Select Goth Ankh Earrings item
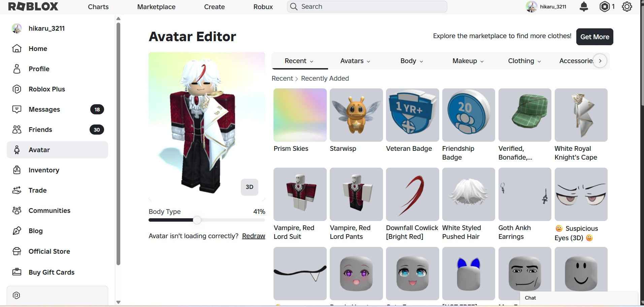The width and height of the screenshot is (644, 307). tap(525, 194)
